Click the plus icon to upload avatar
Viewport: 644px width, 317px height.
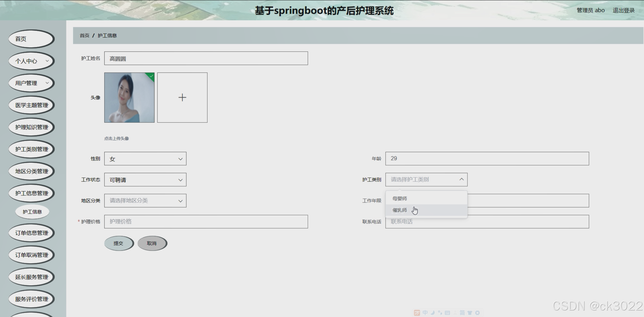[182, 97]
